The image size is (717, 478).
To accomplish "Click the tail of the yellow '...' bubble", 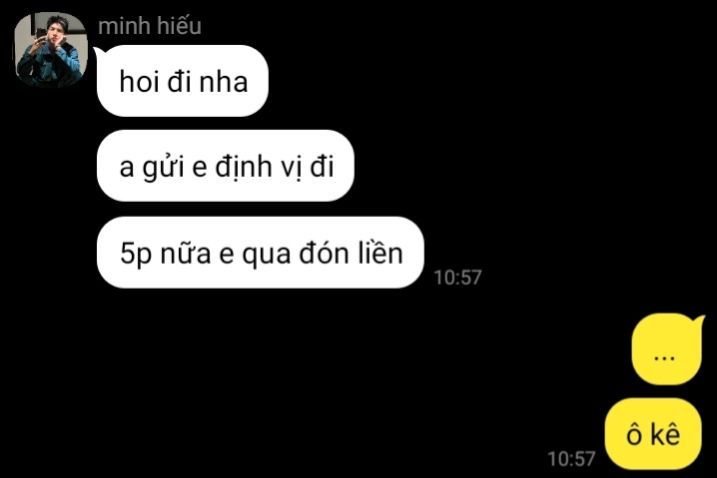I will (697, 319).
